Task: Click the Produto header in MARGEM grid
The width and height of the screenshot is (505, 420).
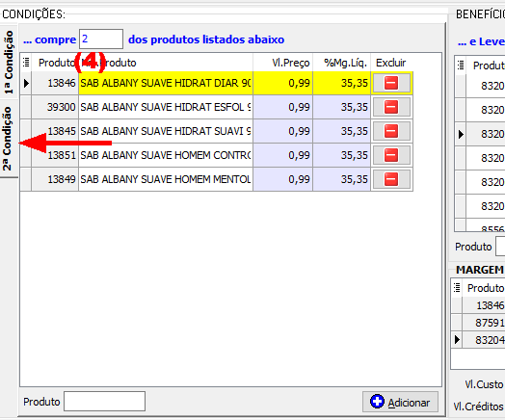Action: (x=485, y=288)
